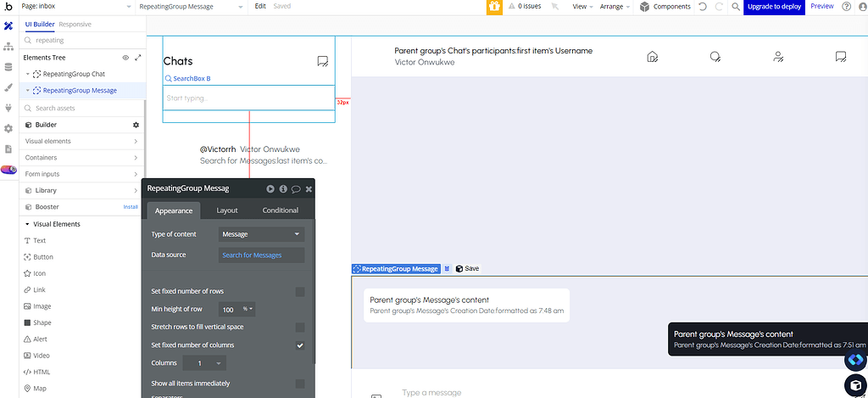The height and width of the screenshot is (398, 868).
Task: Open the Help question mark icon
Action: [x=847, y=7]
